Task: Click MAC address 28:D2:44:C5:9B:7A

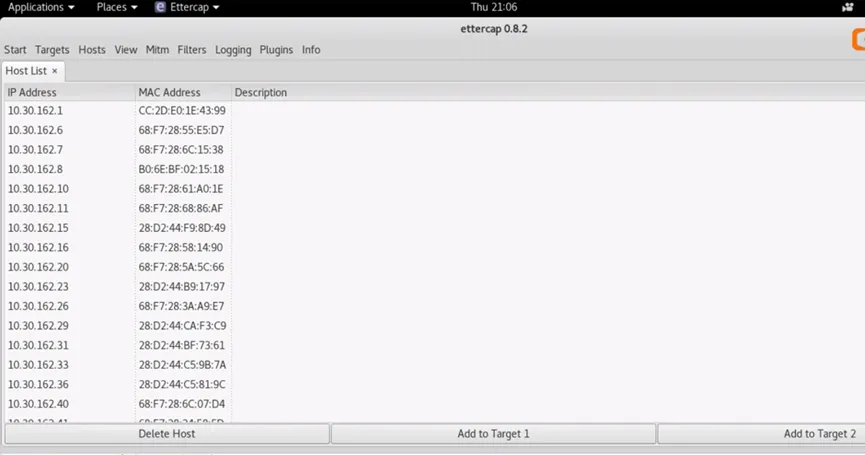Action: [182, 365]
